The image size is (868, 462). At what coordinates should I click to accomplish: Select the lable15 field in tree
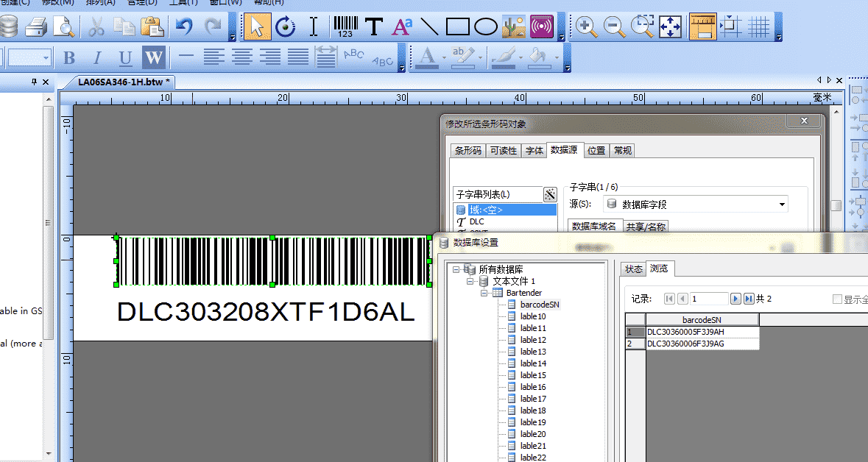pyautogui.click(x=533, y=375)
